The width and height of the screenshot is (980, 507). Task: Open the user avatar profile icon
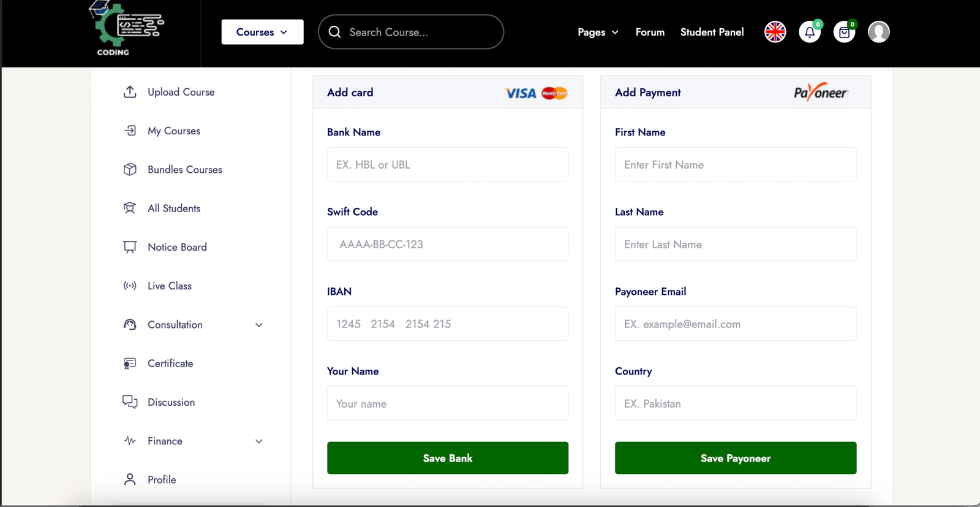click(x=879, y=32)
